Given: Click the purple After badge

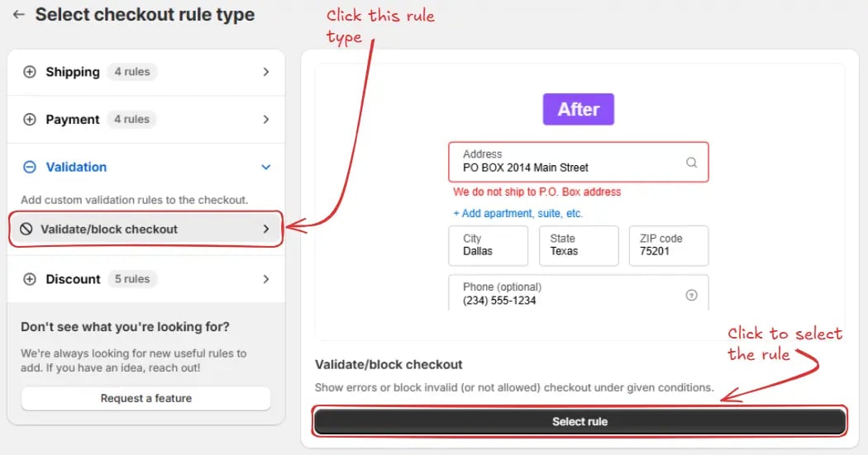Looking at the screenshot, I should [579, 109].
